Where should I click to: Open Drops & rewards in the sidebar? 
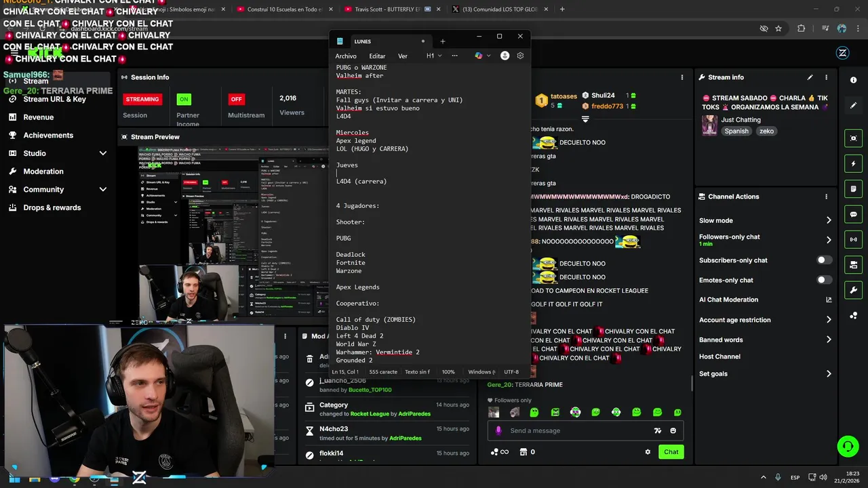click(x=52, y=207)
